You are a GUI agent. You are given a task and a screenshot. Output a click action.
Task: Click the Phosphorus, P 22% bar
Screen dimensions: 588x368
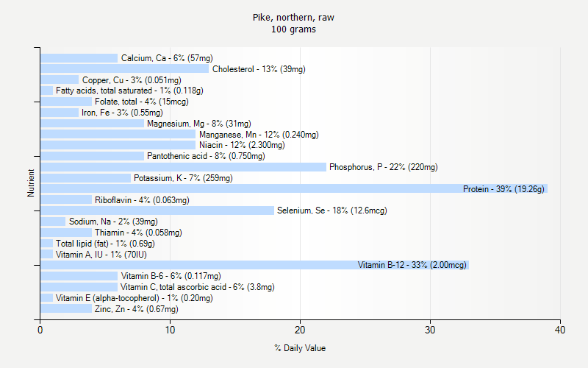tap(183, 167)
